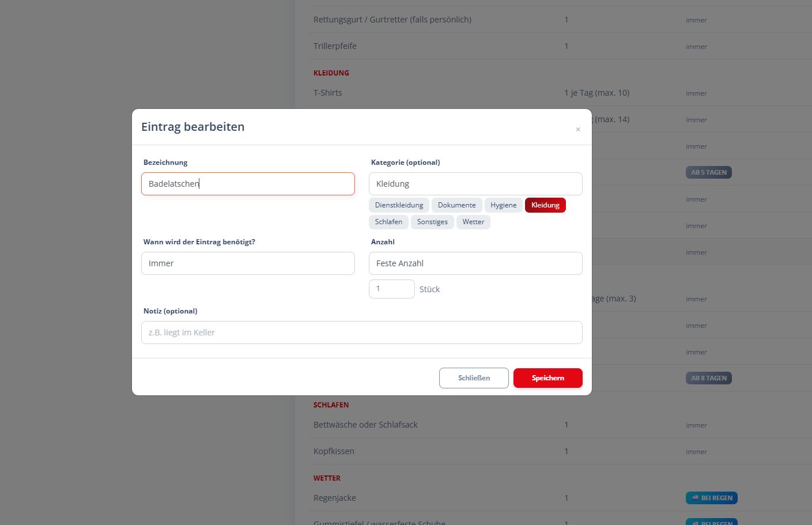Viewport: 812px width, 525px height.
Task: Select the Rettungsgurt / Gurtretter entry
Action: click(392, 20)
